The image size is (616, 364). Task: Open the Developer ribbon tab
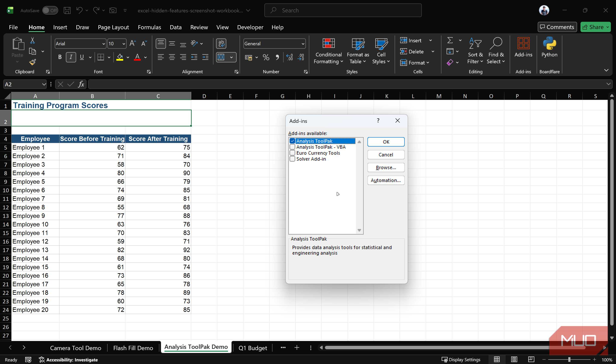point(250,27)
